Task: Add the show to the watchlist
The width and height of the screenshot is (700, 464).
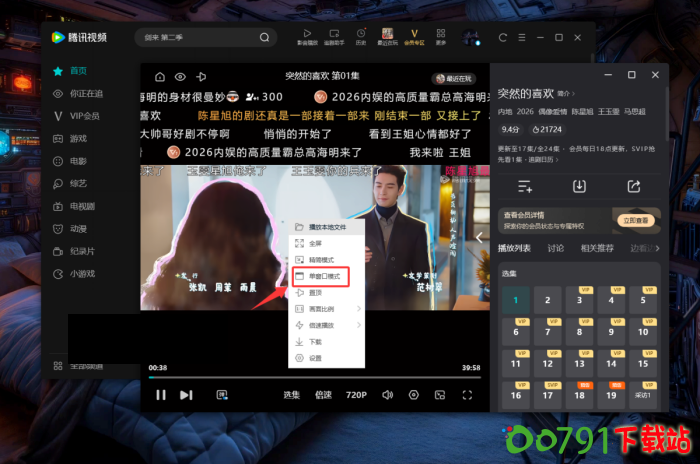Action: 525,186
